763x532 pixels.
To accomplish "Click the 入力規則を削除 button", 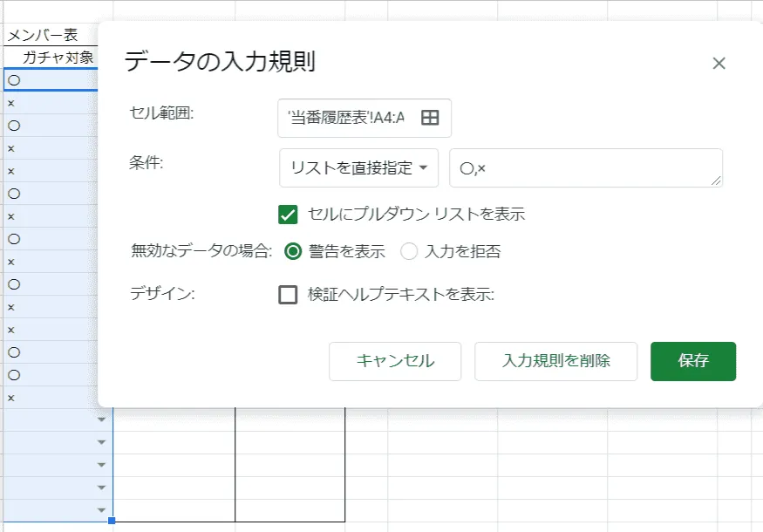I will (555, 361).
